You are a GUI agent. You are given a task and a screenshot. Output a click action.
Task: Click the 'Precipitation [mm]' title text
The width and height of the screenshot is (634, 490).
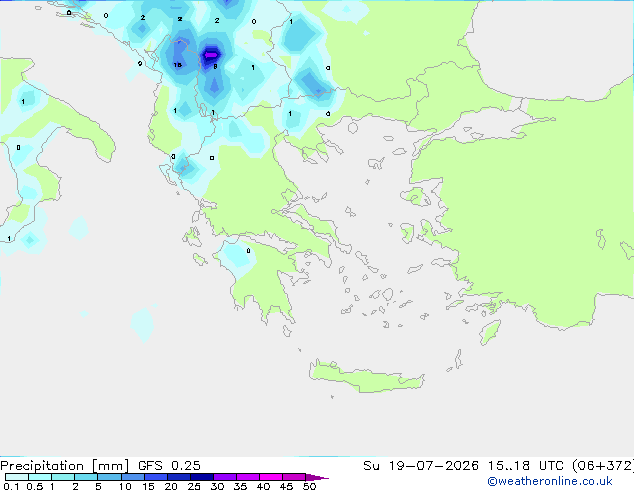(65, 466)
